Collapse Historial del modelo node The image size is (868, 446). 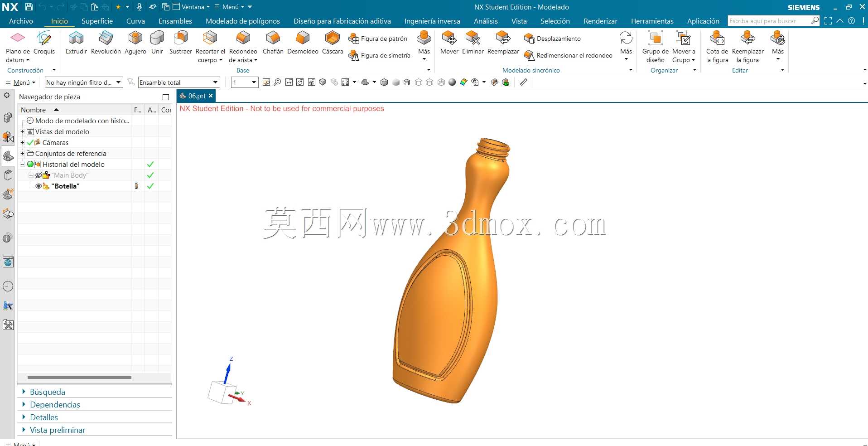22,164
